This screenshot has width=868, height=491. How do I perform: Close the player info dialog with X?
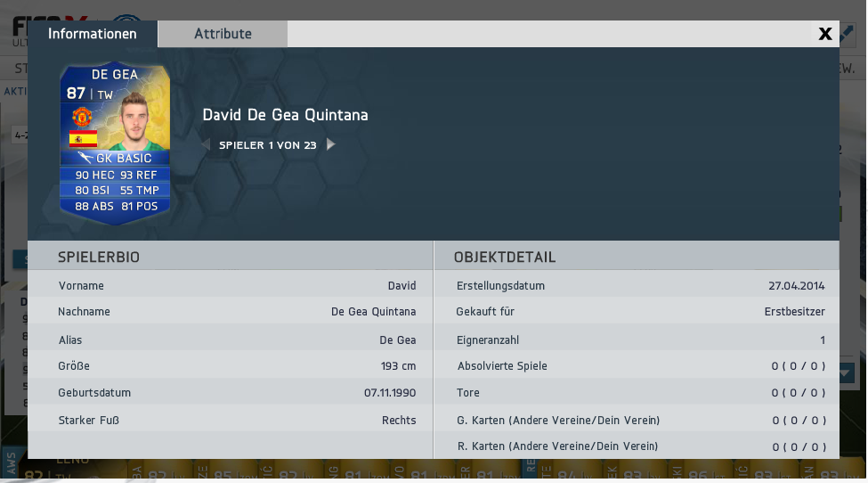pyautogui.click(x=824, y=34)
